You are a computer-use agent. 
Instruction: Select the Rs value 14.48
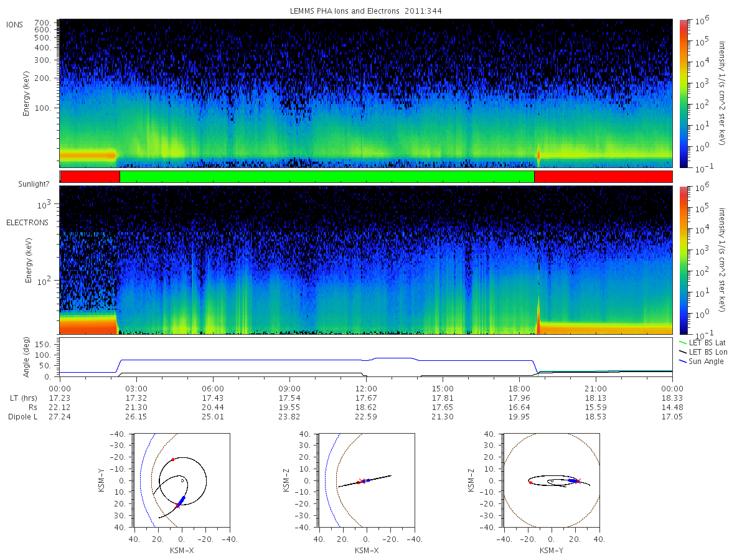[672, 407]
